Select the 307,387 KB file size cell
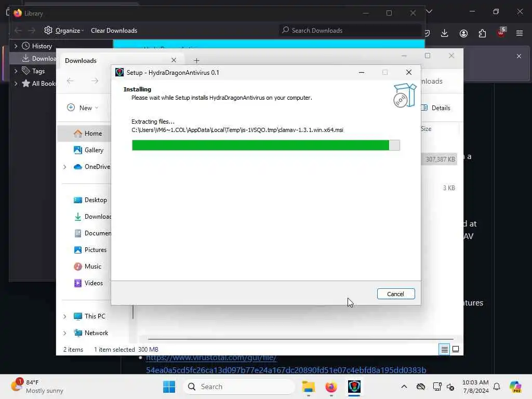The height and width of the screenshot is (399, 532). pos(440,159)
